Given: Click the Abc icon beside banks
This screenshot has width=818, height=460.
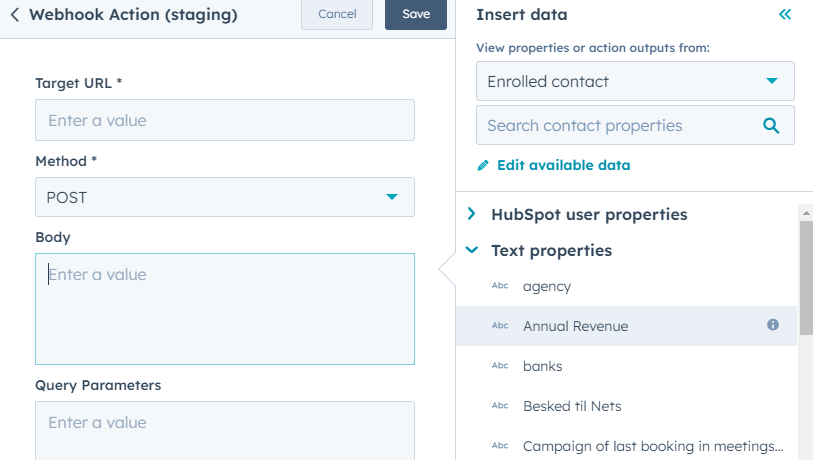Looking at the screenshot, I should tap(500, 366).
